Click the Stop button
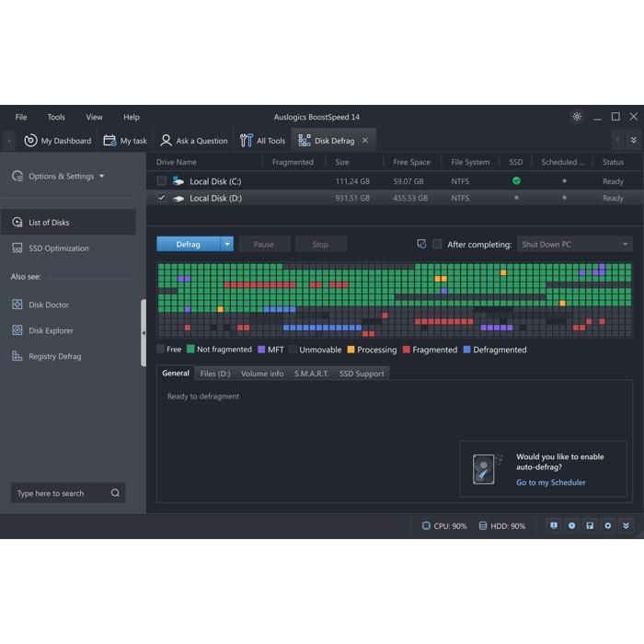 point(320,245)
